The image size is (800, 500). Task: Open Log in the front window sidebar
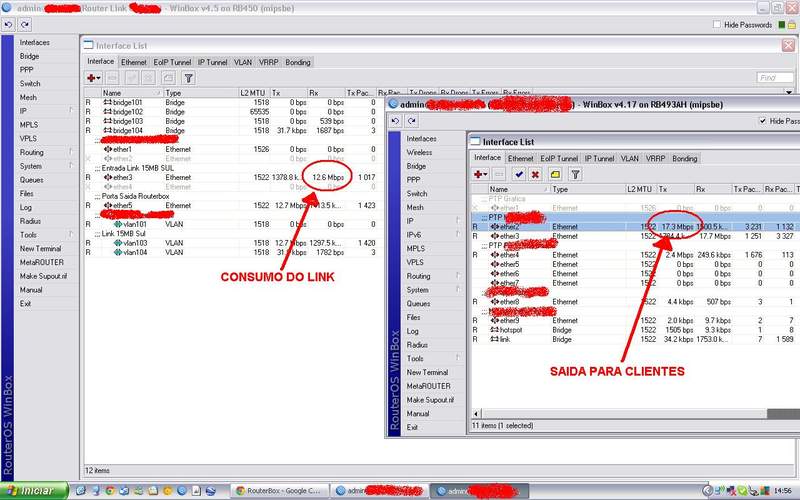413,331
